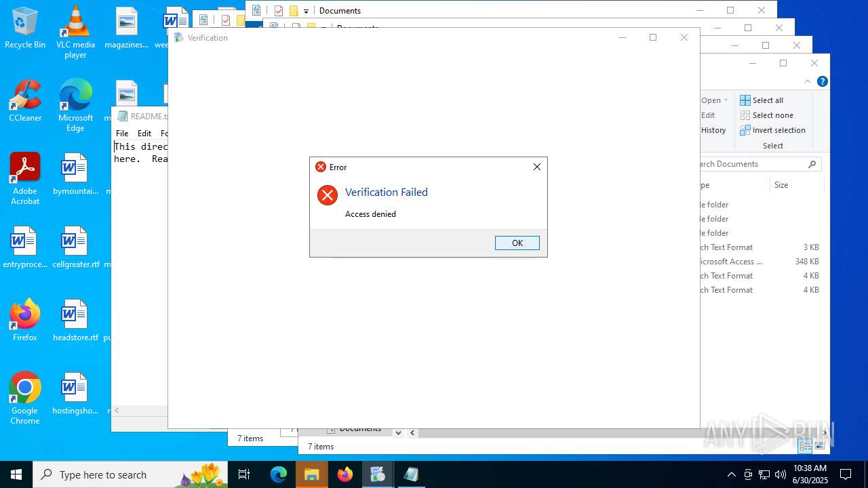The width and height of the screenshot is (868, 488).
Task: Minimize the Verification window
Action: tap(622, 37)
